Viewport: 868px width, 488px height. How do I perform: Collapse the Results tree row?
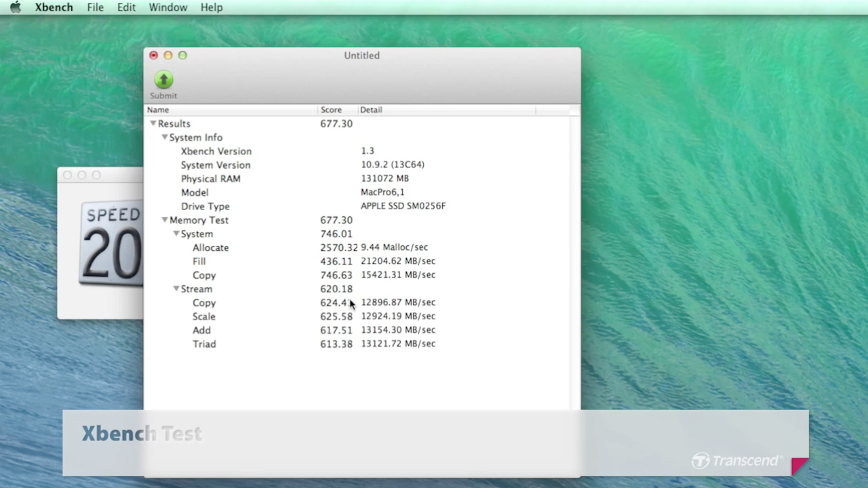(x=153, y=123)
